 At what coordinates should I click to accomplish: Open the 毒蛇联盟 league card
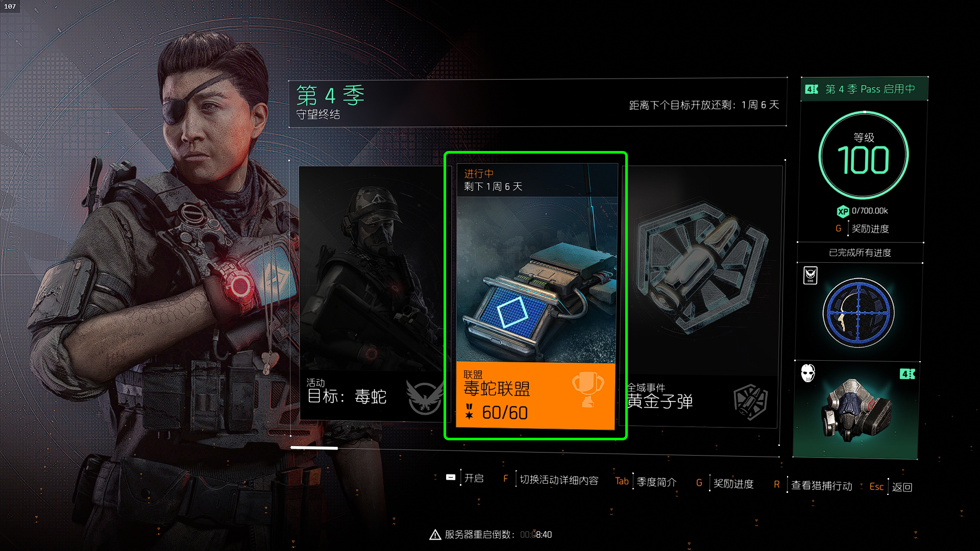pyautogui.click(x=535, y=296)
